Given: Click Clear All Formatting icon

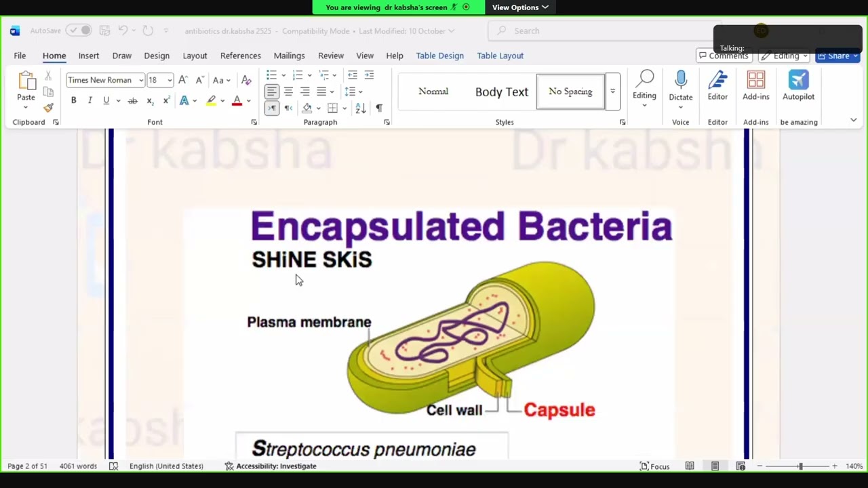Looking at the screenshot, I should coord(246,80).
